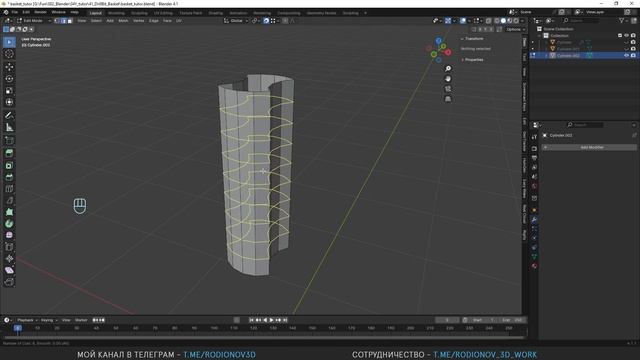Open Global transform orientation dropdown
Screen dimensions: 640x360
point(236,20)
